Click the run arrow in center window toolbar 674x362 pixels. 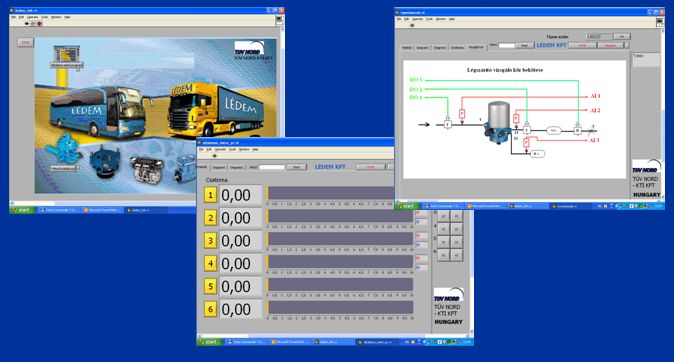pyautogui.click(x=214, y=156)
